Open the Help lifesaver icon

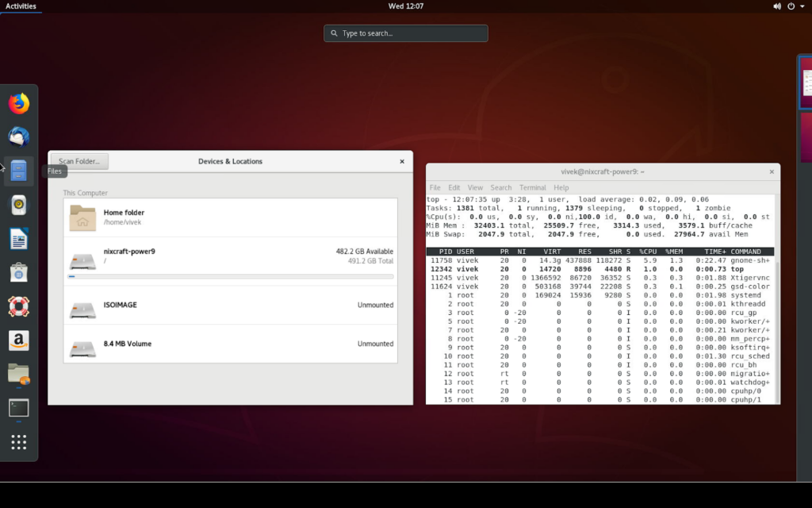[x=18, y=306]
